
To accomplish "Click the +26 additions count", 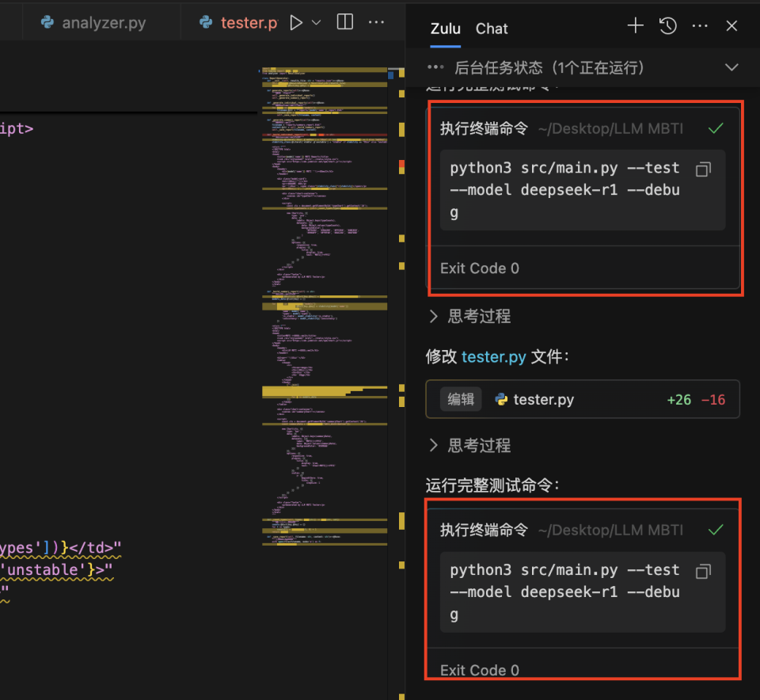I will point(678,399).
